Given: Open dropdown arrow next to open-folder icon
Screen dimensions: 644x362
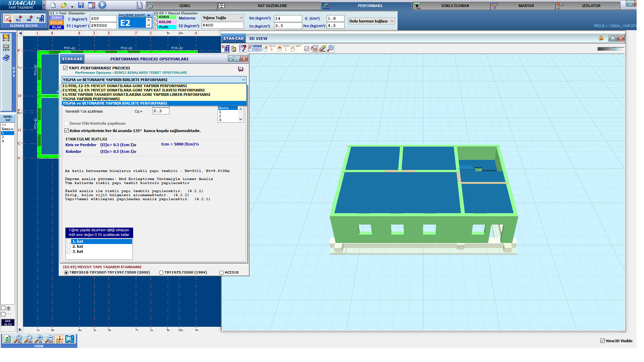Looking at the screenshot, I should click(x=72, y=6).
